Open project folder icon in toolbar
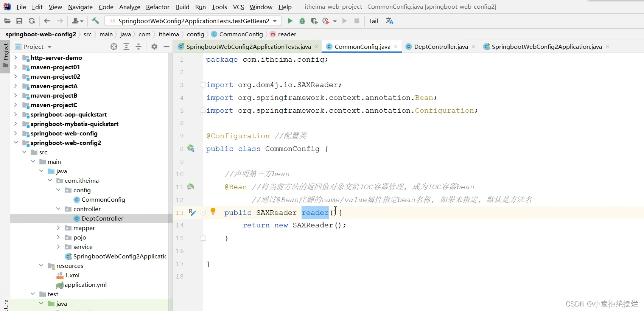The height and width of the screenshot is (311, 644). pos(7,21)
